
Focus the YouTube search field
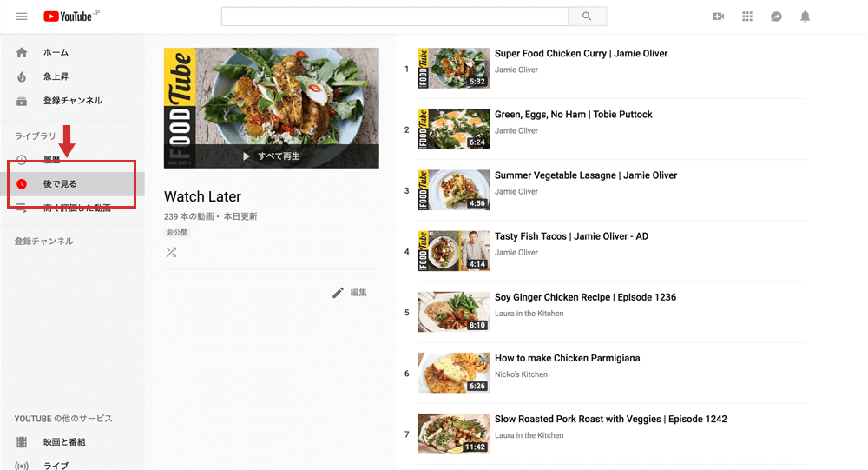(x=395, y=17)
